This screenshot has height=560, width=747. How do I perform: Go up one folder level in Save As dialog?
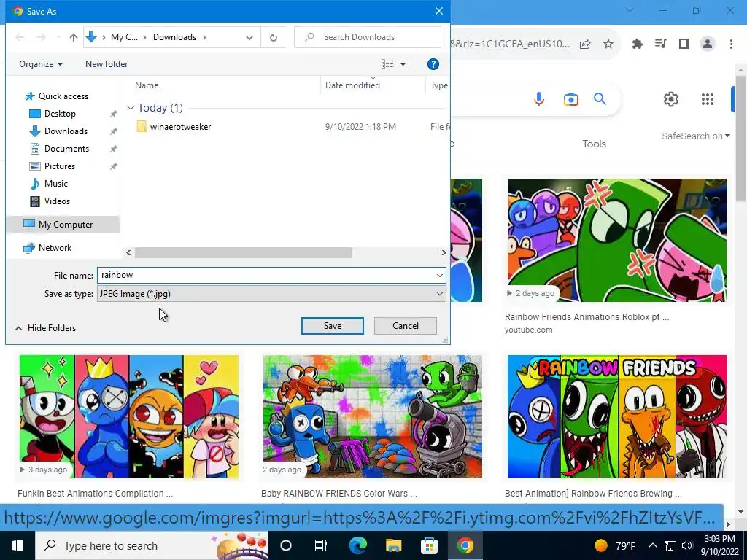point(74,37)
